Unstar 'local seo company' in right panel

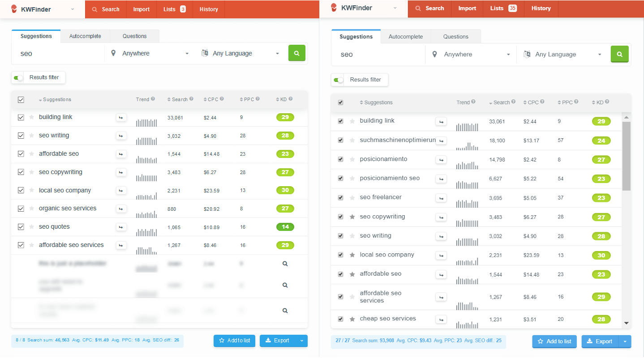(352, 255)
